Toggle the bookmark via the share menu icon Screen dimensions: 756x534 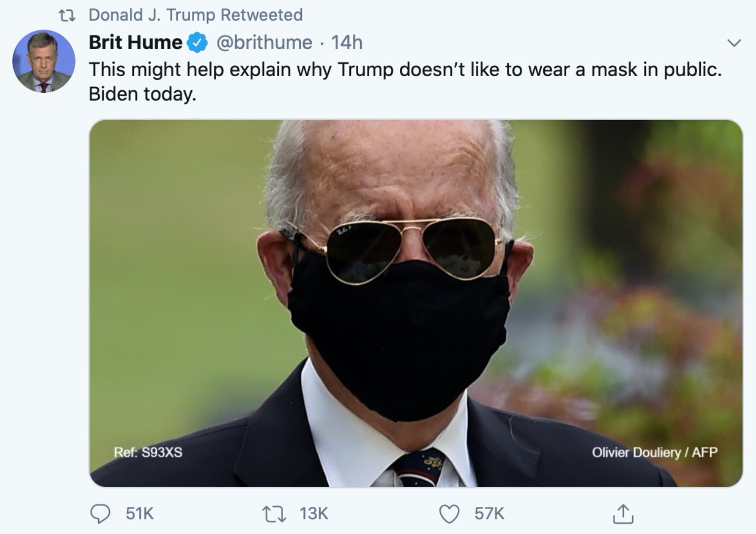click(624, 513)
